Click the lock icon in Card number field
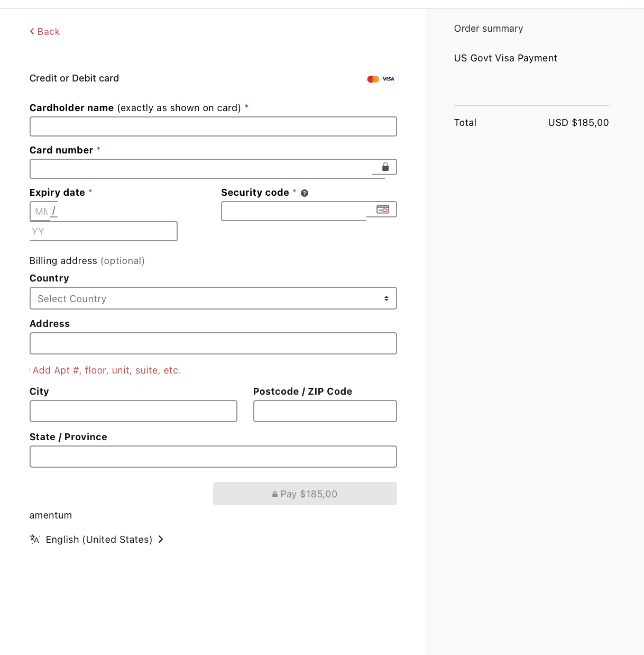 click(x=385, y=167)
